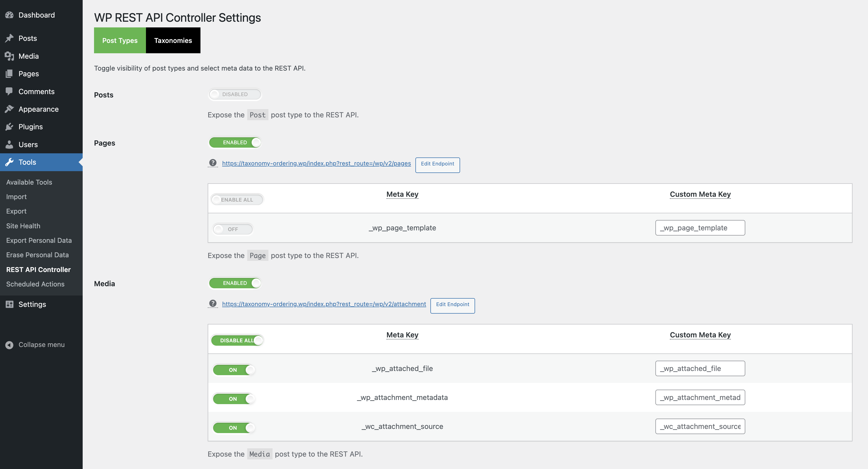Open Site Health submenu item
The width and height of the screenshot is (868, 469).
(x=23, y=226)
